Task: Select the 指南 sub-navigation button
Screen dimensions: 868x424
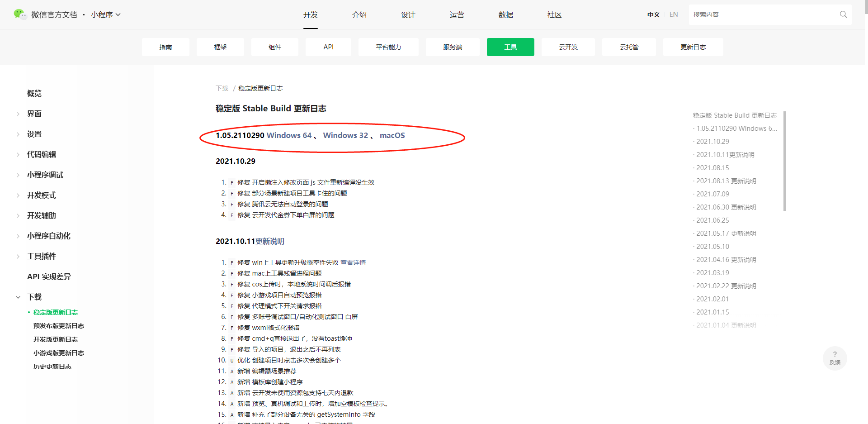Action: pyautogui.click(x=165, y=47)
